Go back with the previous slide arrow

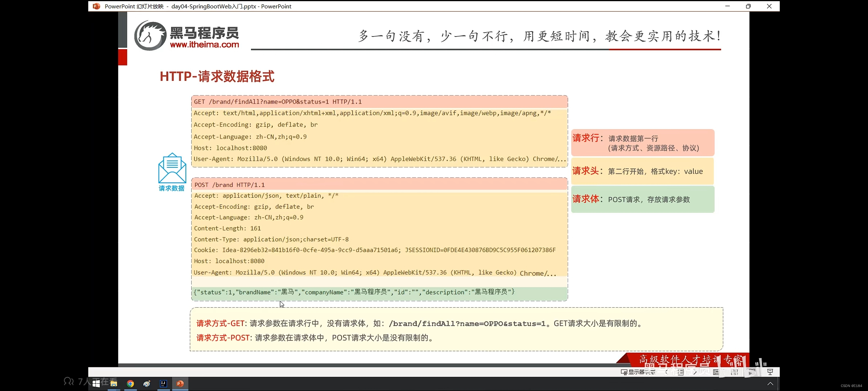667,372
